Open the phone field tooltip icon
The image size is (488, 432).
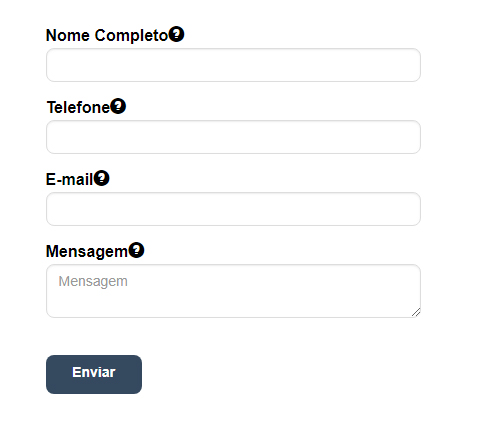pos(118,106)
